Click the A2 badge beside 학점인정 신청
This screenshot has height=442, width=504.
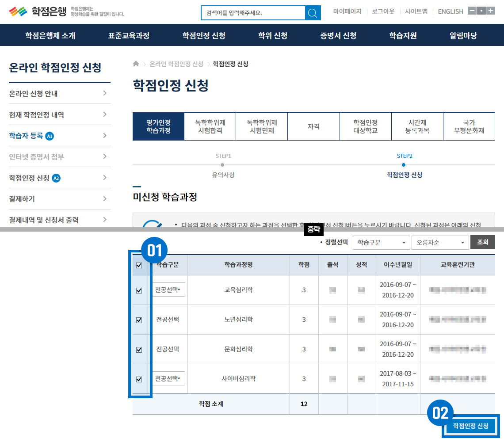[x=56, y=178]
